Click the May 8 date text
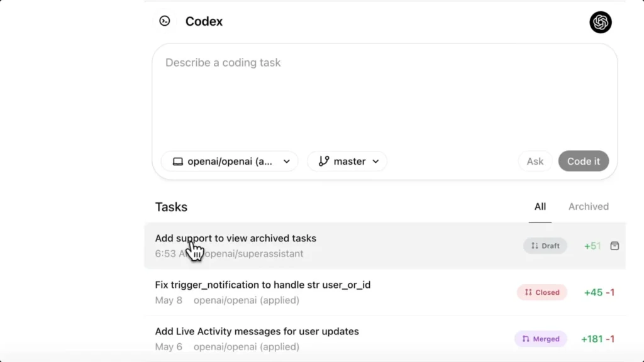This screenshot has width=644, height=362. [x=169, y=300]
